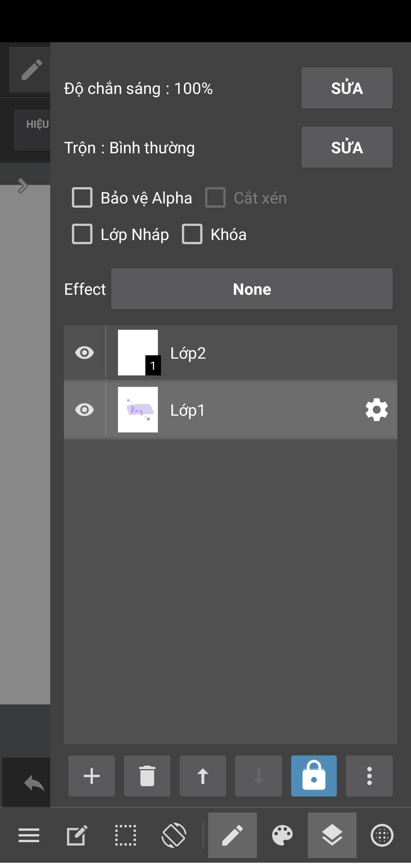Add a new layer with plus button
Screen dimensions: 411x868
tap(92, 776)
